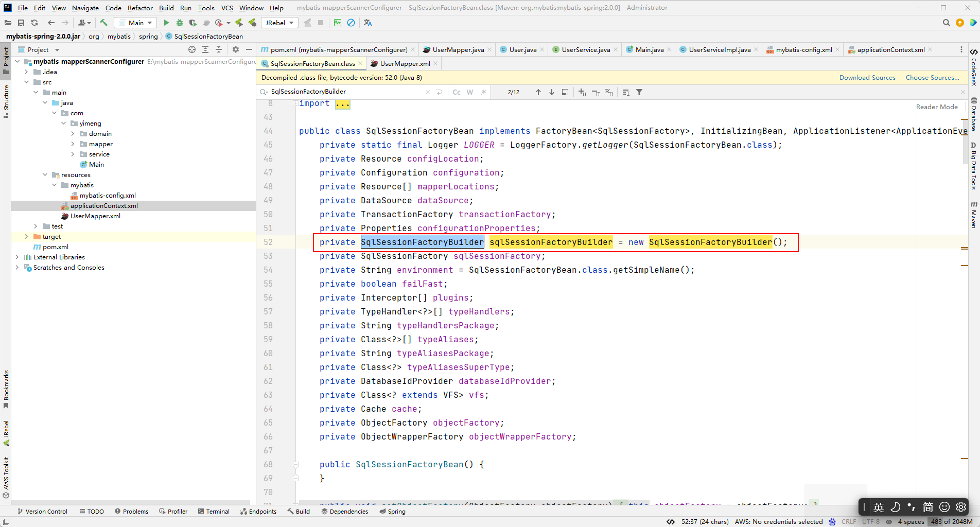The image size is (980, 527).
Task: Toggle regex option in search
Action: pyautogui.click(x=483, y=92)
